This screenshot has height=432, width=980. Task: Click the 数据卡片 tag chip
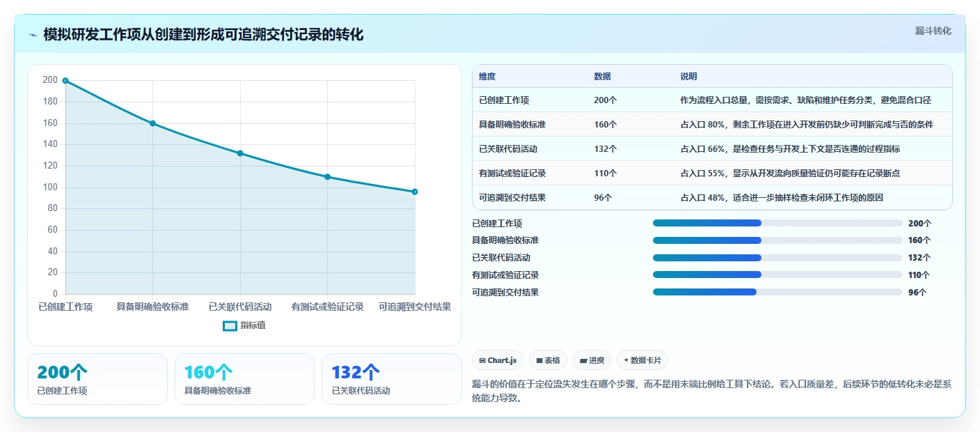[x=642, y=360]
